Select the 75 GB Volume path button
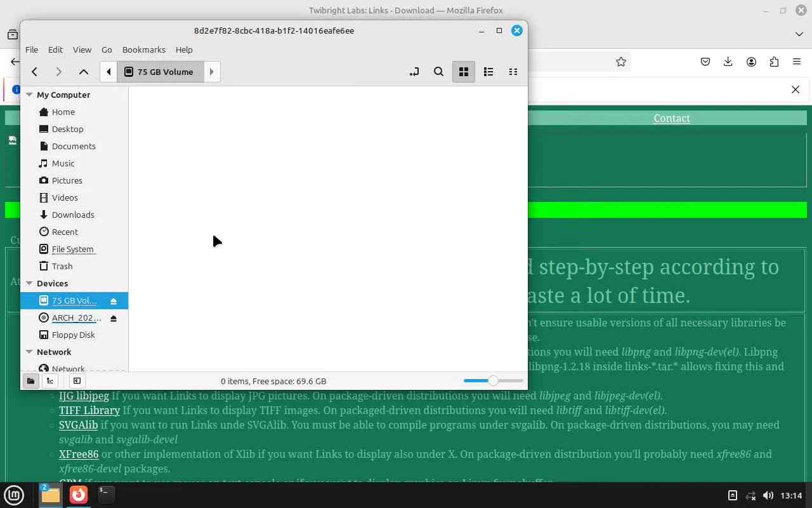This screenshot has height=508, width=812. [160, 72]
